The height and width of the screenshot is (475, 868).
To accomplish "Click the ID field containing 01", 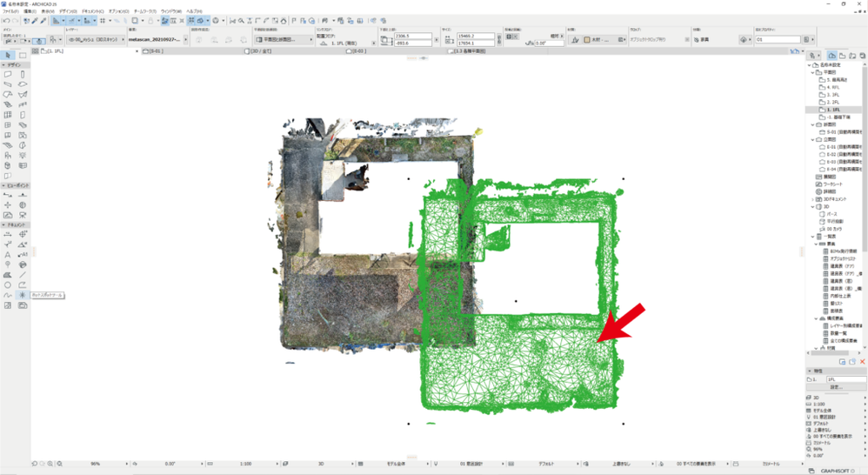I will (778, 40).
